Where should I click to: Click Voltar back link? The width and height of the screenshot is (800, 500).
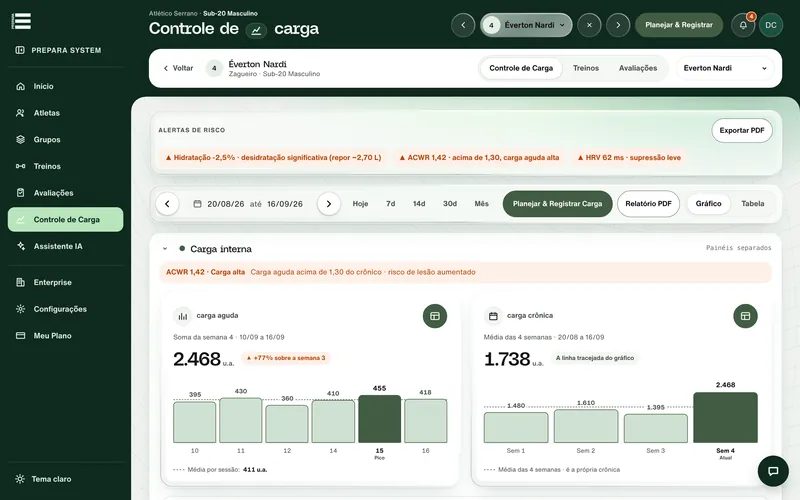tap(178, 68)
